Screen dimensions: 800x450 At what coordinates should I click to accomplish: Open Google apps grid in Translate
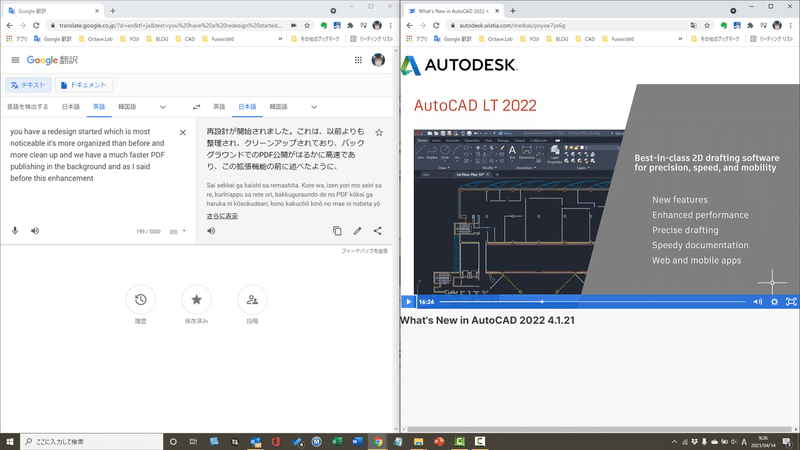click(358, 60)
